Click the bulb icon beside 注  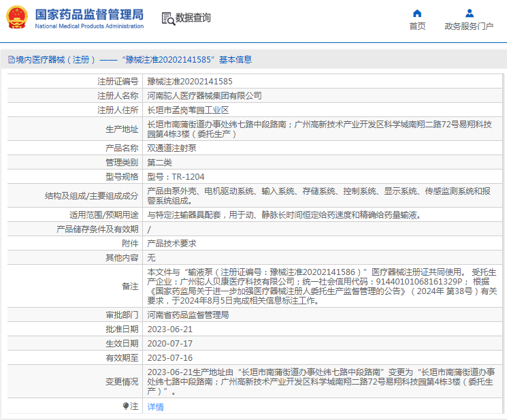pos(126,406)
